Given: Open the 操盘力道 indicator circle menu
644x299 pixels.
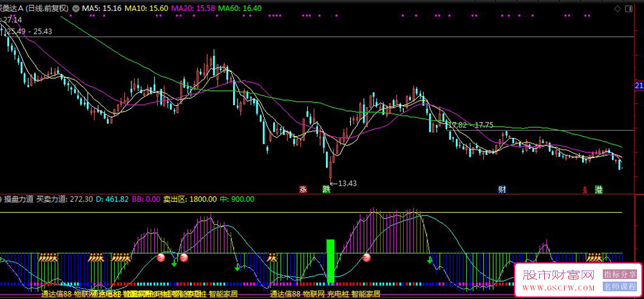Looking at the screenshot, I should (x=1, y=199).
